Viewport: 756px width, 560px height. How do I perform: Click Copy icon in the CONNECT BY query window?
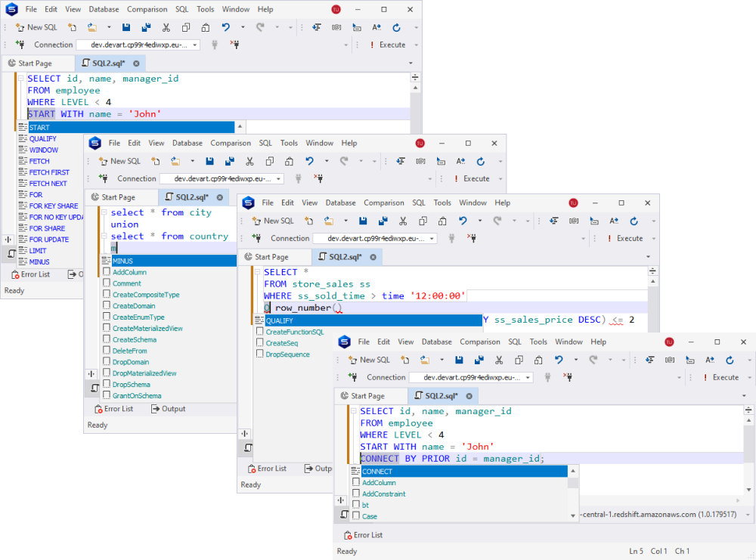516,360
